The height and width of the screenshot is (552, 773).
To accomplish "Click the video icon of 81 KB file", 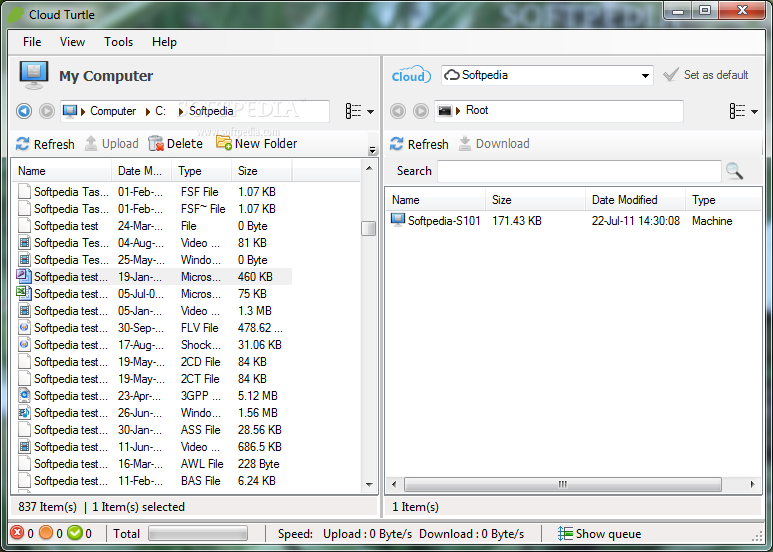I will (24, 242).
